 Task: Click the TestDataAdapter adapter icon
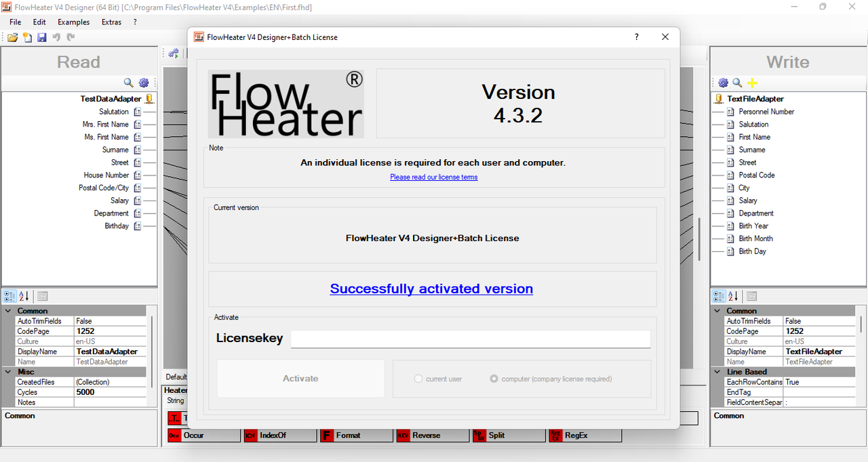click(150, 99)
